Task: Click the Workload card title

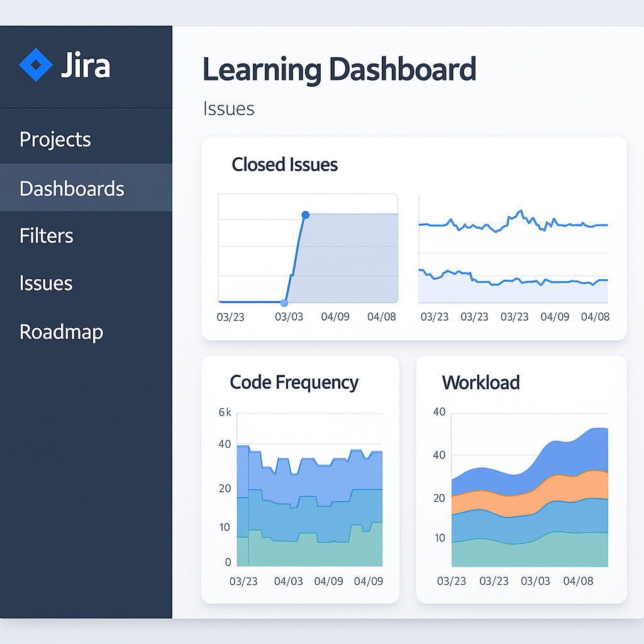Action: 480,382
